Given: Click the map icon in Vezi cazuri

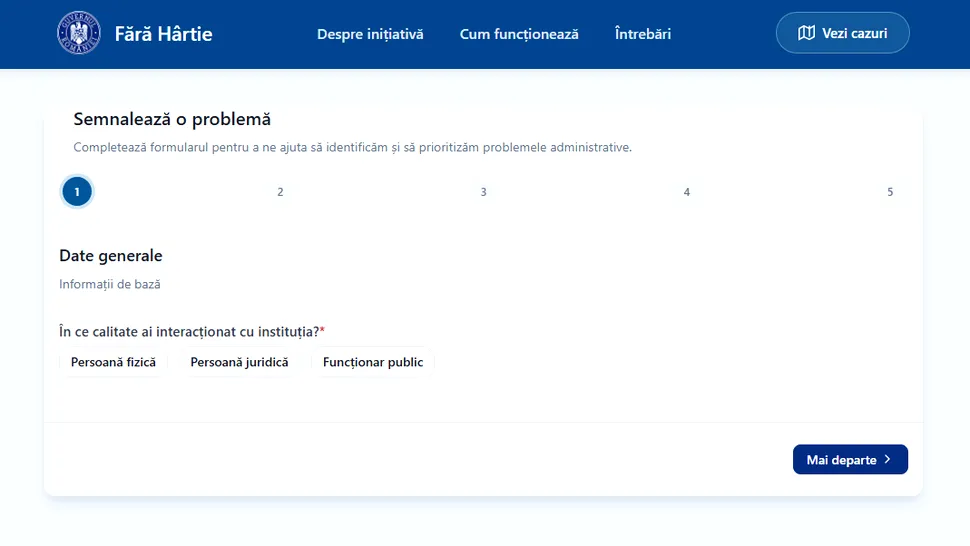Looking at the screenshot, I should (x=806, y=33).
